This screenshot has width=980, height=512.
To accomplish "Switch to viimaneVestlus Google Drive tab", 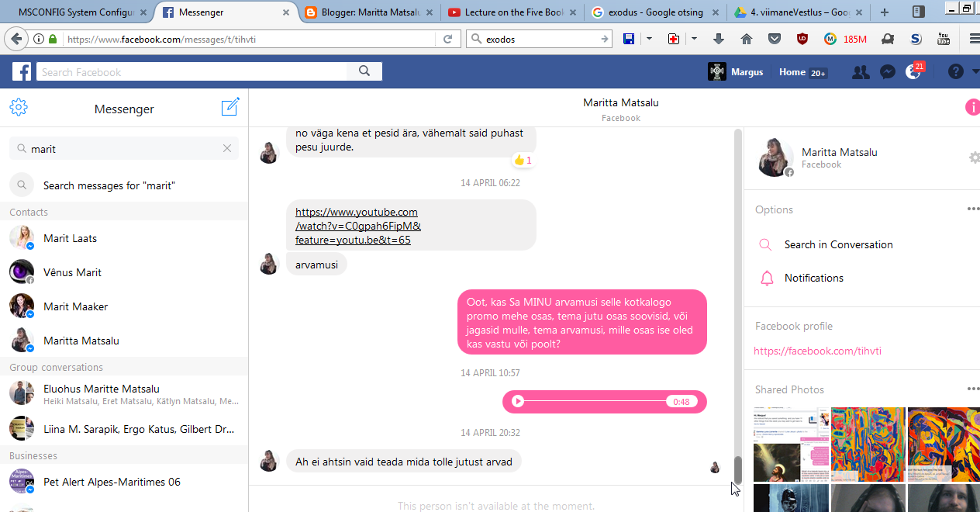I will pyautogui.click(x=800, y=12).
